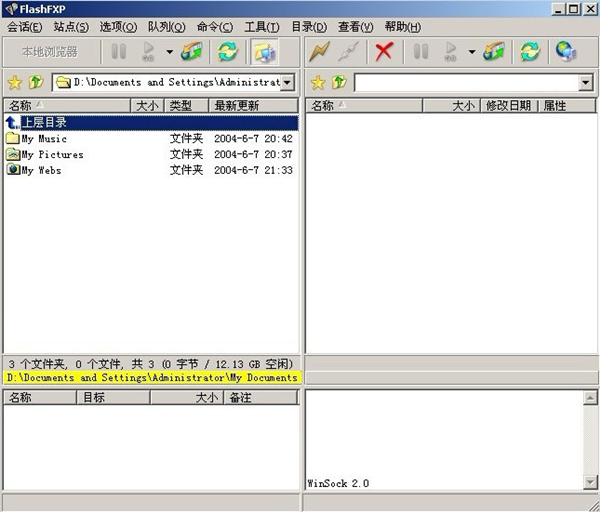Viewport: 607px width, 517px height.
Task: Click the red X abort icon
Action: pyautogui.click(x=383, y=52)
